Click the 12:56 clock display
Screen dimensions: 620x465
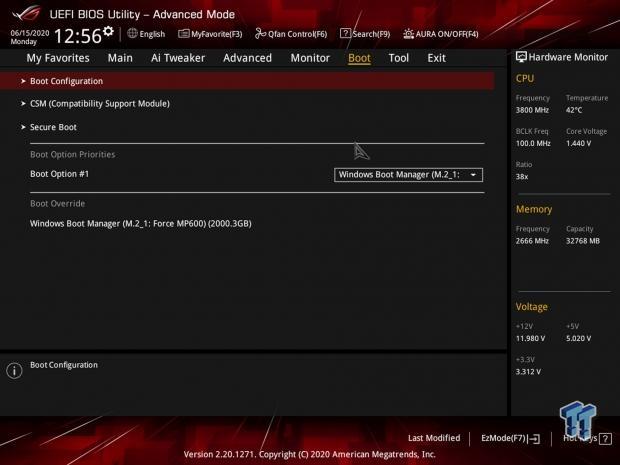coord(78,36)
